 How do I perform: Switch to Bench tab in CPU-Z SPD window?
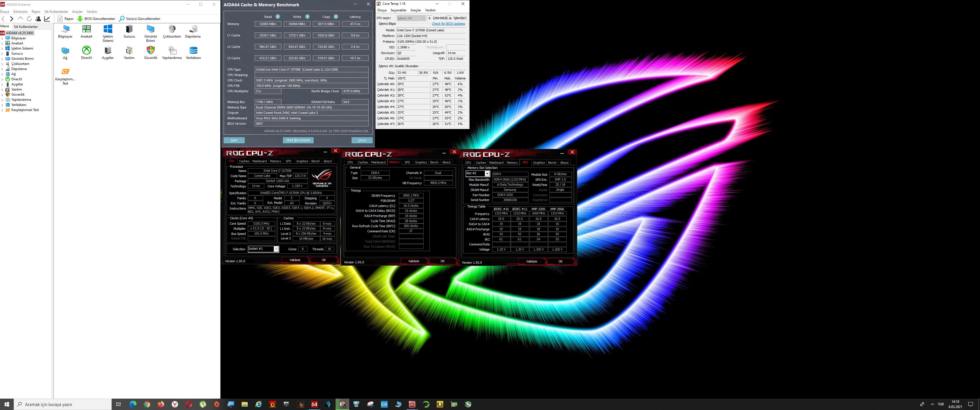pos(552,163)
